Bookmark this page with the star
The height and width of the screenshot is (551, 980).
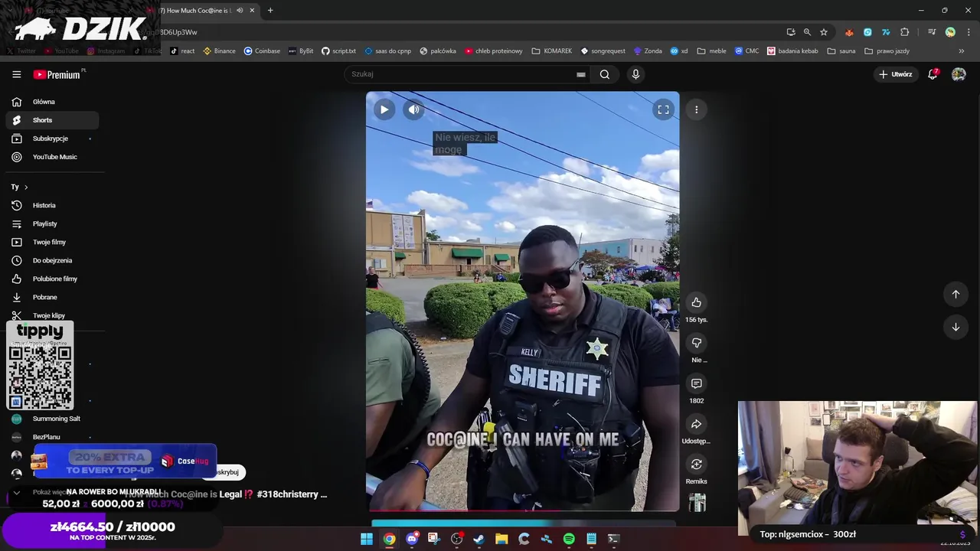click(x=824, y=32)
